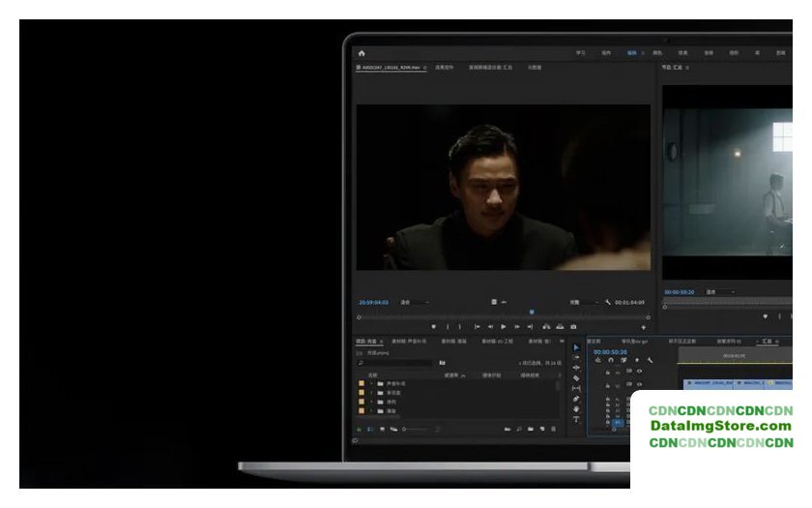Screen dimensions: 812x508
Task: Open Timeline Display Settings wrench
Action: tap(650, 360)
